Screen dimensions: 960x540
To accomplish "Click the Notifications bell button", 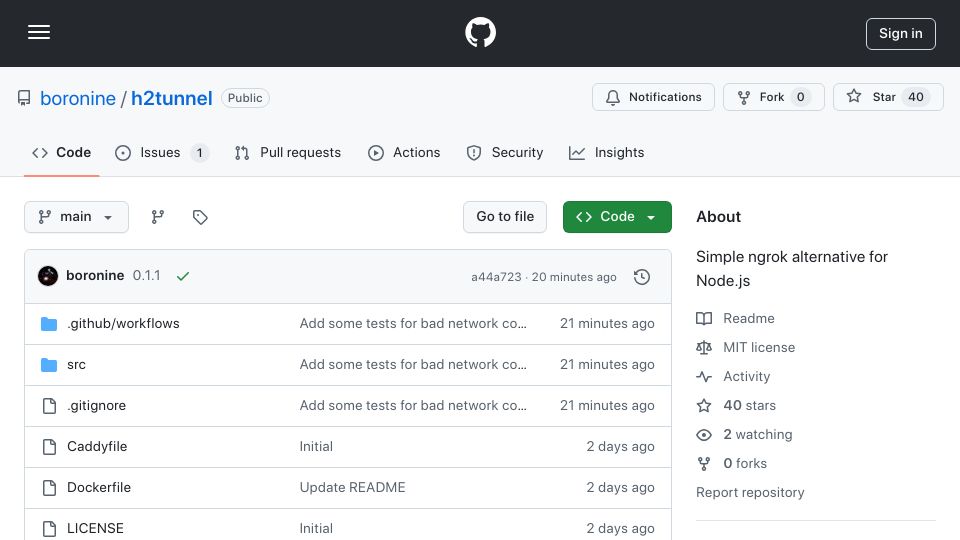I will coord(653,97).
